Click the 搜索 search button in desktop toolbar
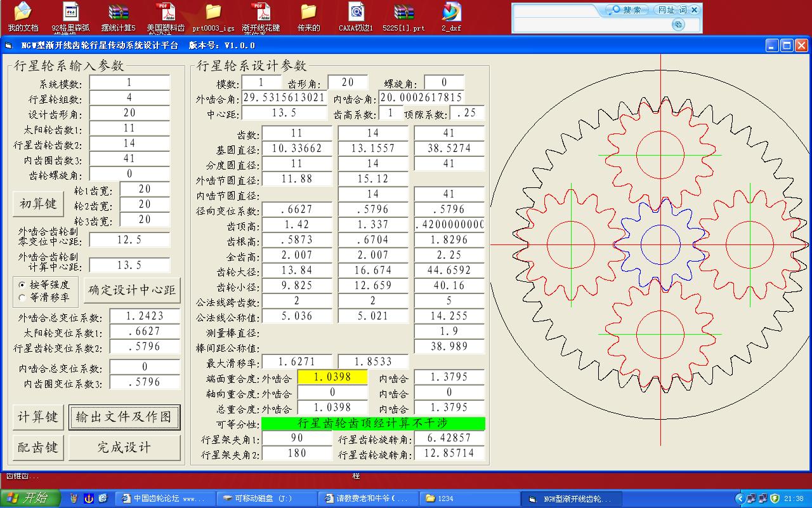 pyautogui.click(x=627, y=10)
